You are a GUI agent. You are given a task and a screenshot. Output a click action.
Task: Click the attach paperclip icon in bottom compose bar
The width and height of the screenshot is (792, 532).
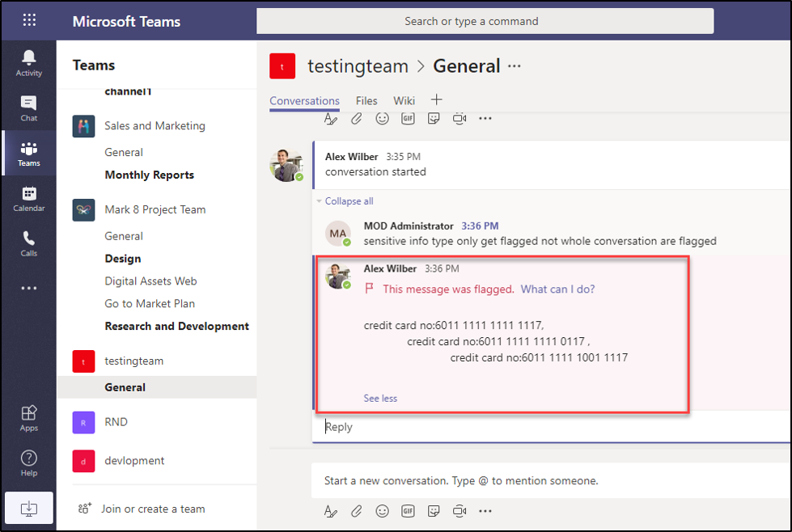[356, 511]
